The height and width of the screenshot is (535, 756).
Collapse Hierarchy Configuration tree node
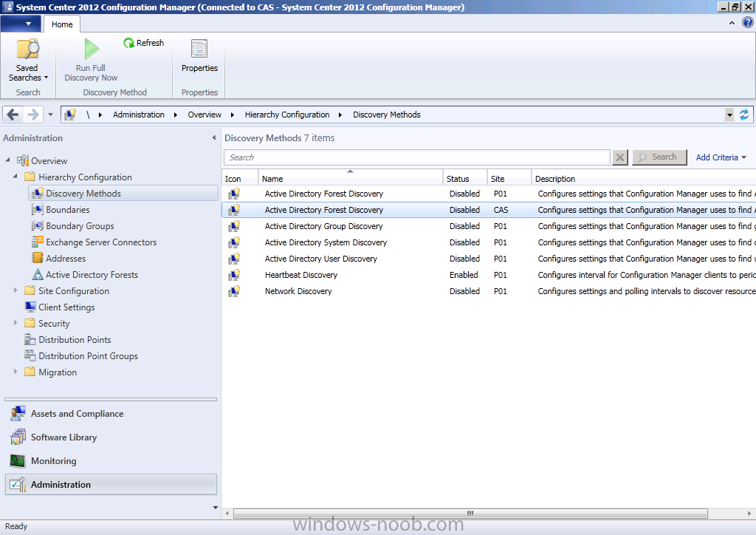click(x=16, y=176)
